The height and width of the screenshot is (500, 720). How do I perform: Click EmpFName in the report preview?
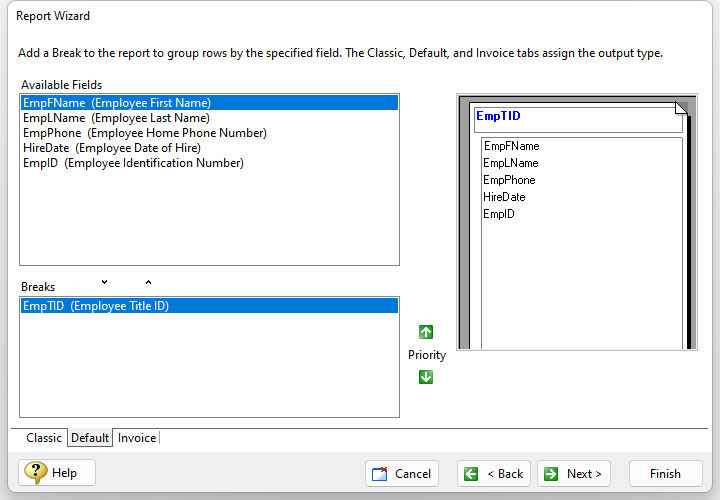pos(512,146)
